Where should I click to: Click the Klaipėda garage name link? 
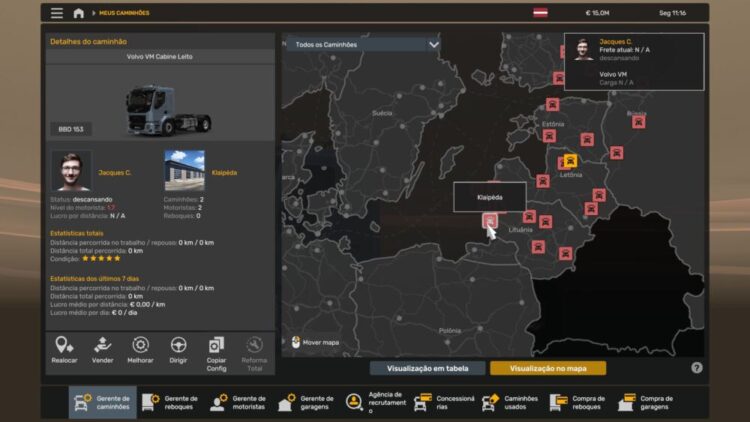224,173
